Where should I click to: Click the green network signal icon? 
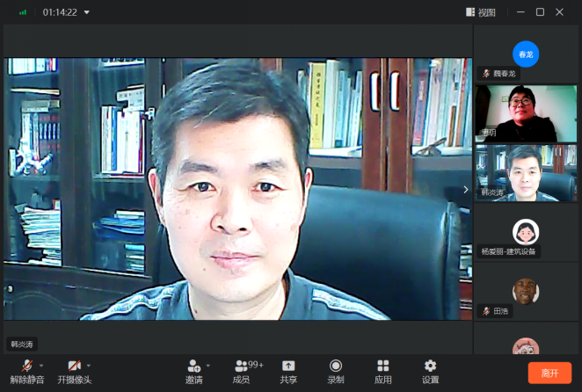tap(23, 12)
